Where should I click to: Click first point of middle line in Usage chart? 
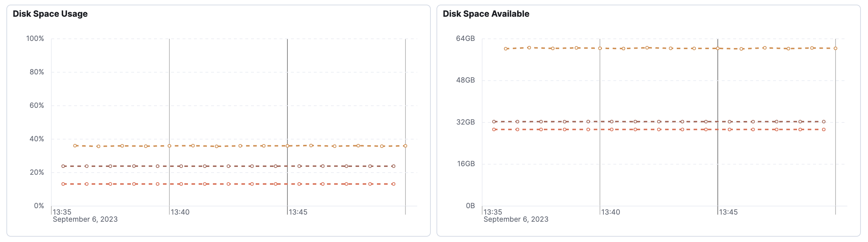pyautogui.click(x=63, y=166)
